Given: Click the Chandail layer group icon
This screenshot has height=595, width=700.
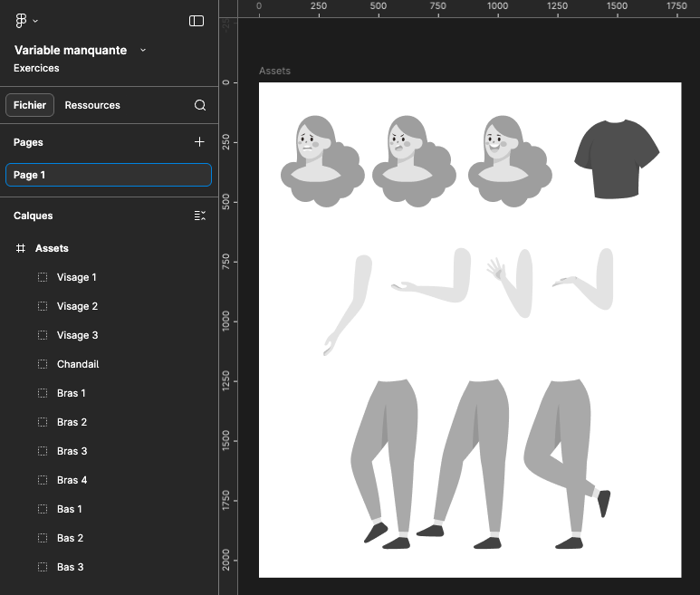Looking at the screenshot, I should [43, 364].
